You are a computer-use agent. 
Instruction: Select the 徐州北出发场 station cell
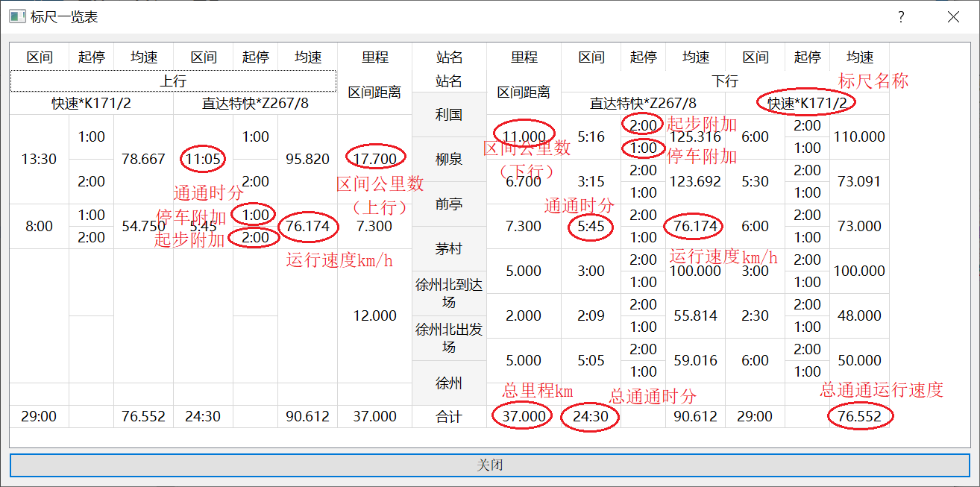(449, 339)
